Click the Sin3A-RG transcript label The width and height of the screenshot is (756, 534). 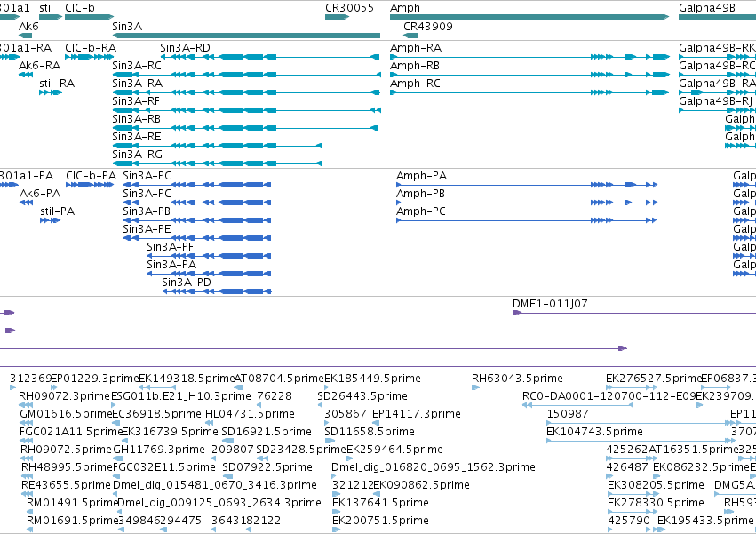tap(137, 155)
